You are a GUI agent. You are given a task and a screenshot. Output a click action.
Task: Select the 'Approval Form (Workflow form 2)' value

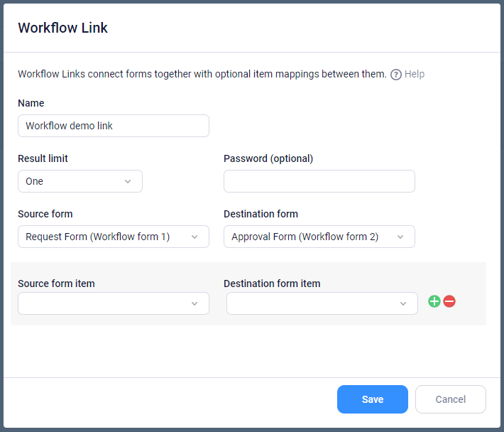(x=305, y=237)
